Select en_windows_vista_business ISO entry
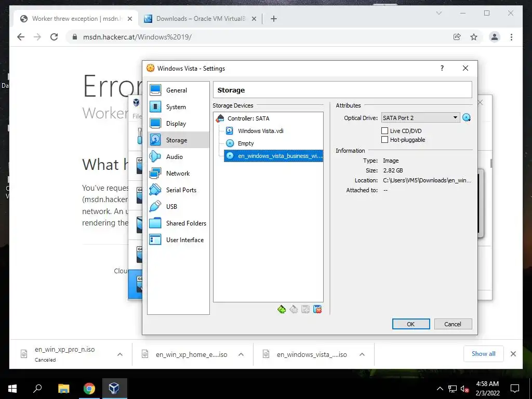 (x=273, y=156)
